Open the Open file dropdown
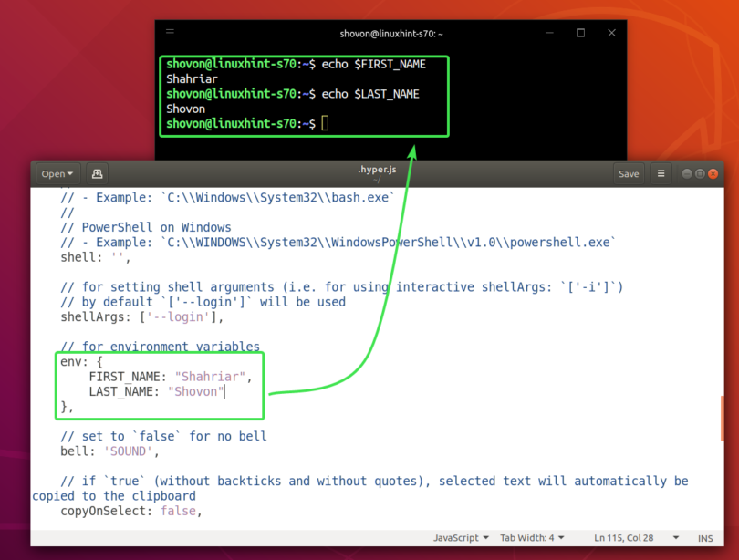This screenshot has width=739, height=560. 57,174
